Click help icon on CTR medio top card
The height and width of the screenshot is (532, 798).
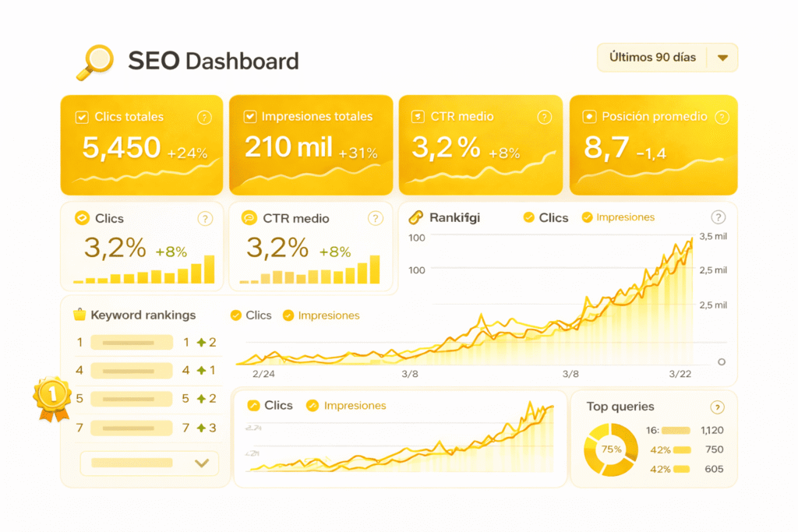544,117
